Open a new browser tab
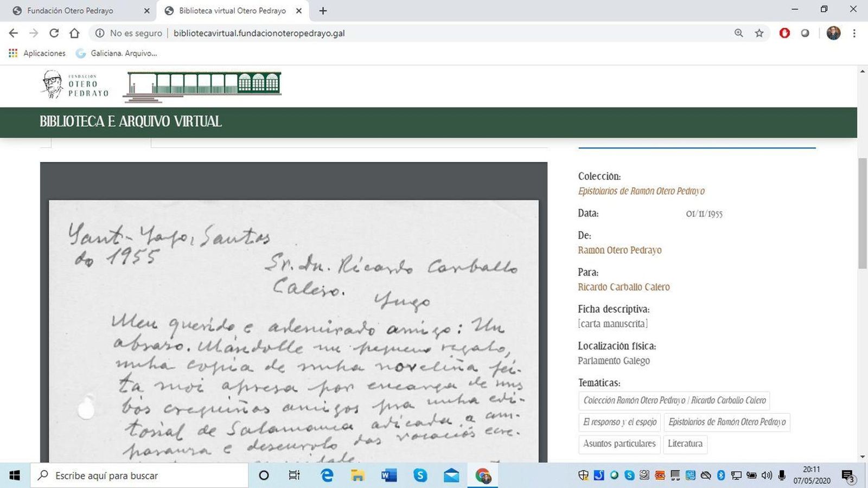Image resolution: width=868 pixels, height=488 pixels. 323,11
